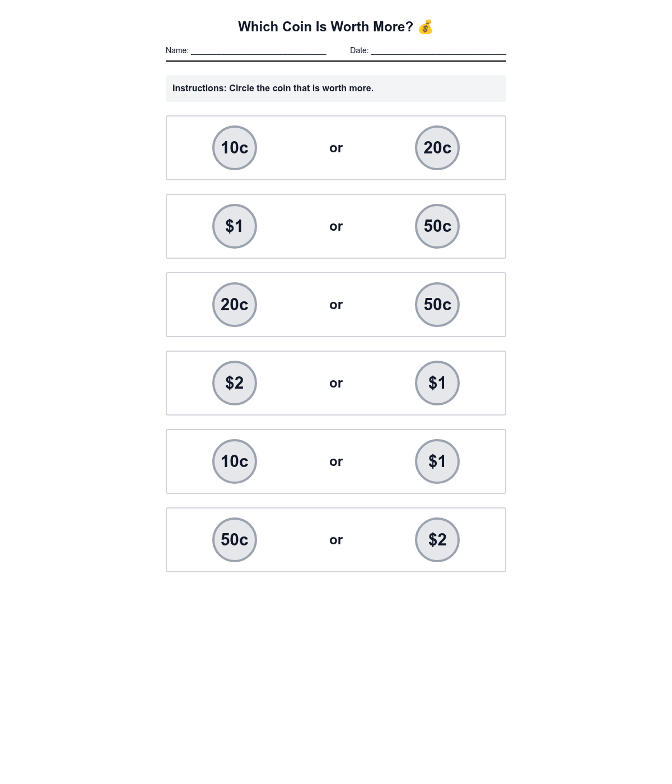Choose the $1 coin beside the $2 coin

coord(437,383)
